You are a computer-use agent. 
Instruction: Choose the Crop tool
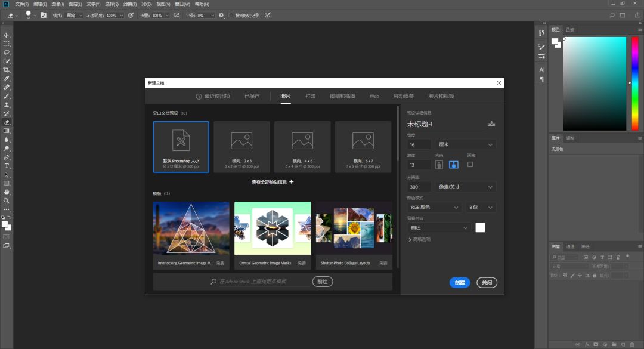pos(7,70)
